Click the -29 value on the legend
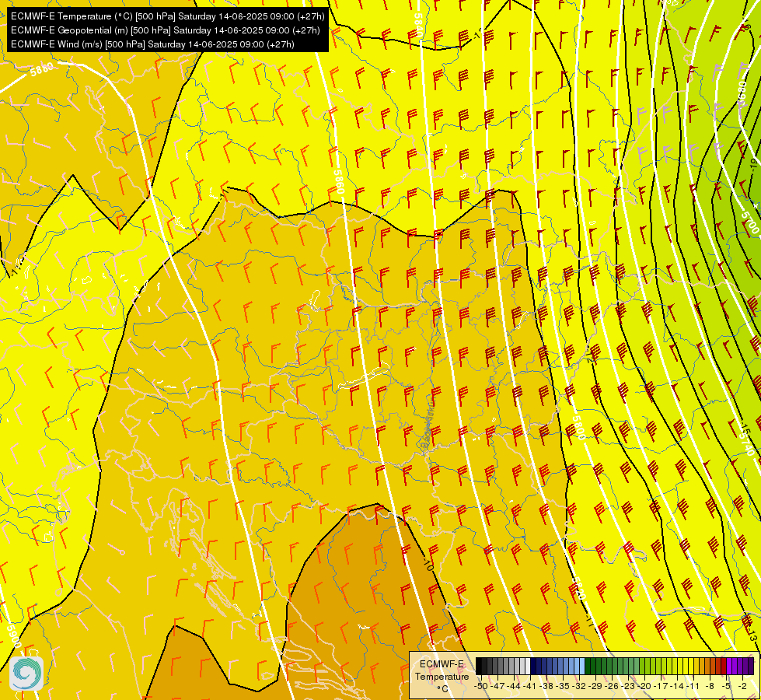Image resolution: width=761 pixels, height=700 pixels. pos(595,686)
